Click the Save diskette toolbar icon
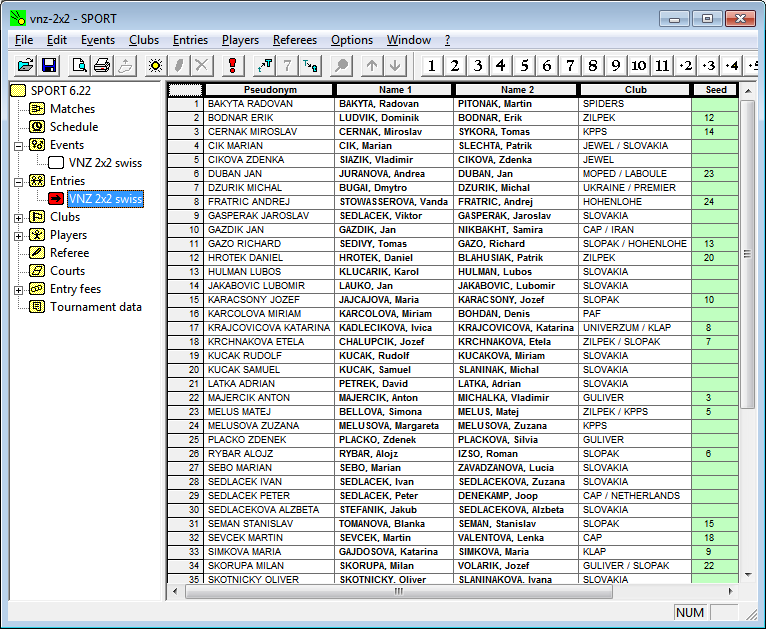 pyautogui.click(x=48, y=66)
